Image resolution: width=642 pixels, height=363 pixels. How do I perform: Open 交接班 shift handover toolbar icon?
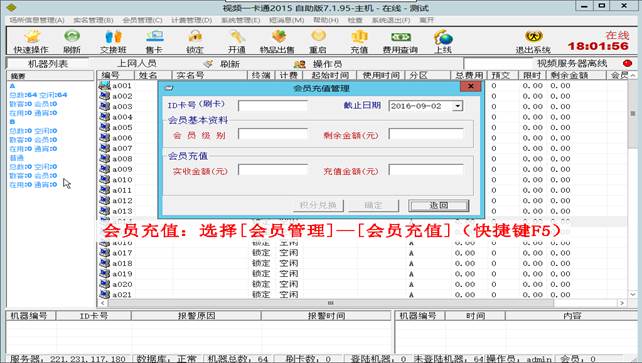[x=113, y=41]
